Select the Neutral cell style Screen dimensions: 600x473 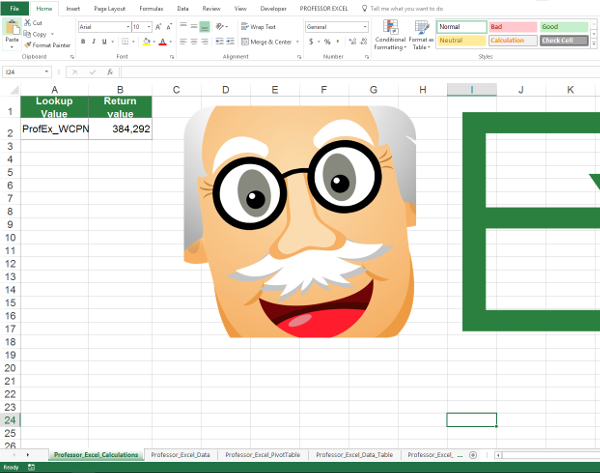tap(461, 41)
